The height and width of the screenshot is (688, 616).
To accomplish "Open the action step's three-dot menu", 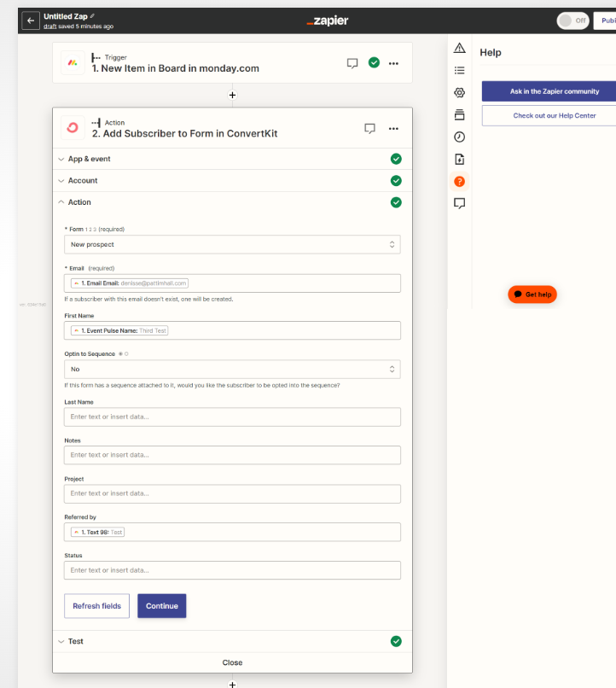I will click(393, 129).
